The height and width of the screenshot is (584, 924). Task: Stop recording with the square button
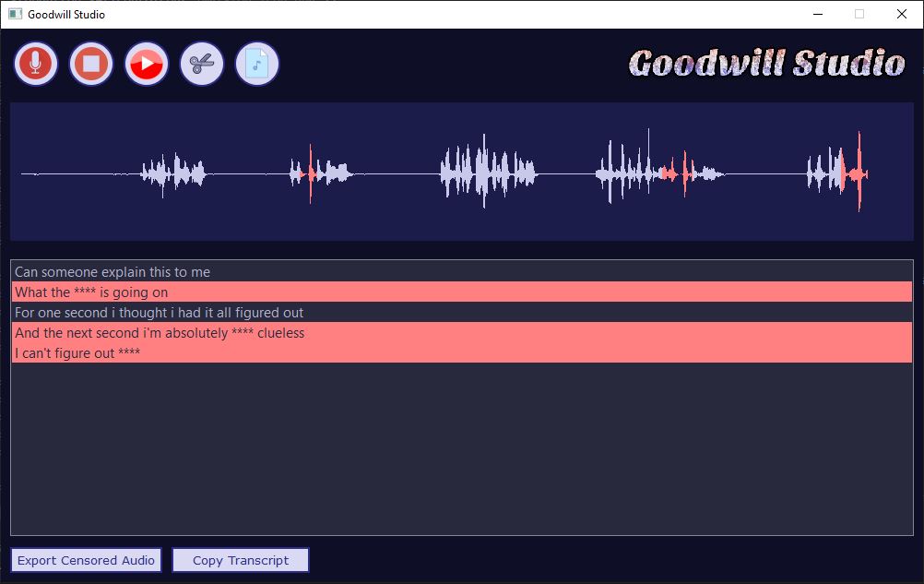coord(90,64)
